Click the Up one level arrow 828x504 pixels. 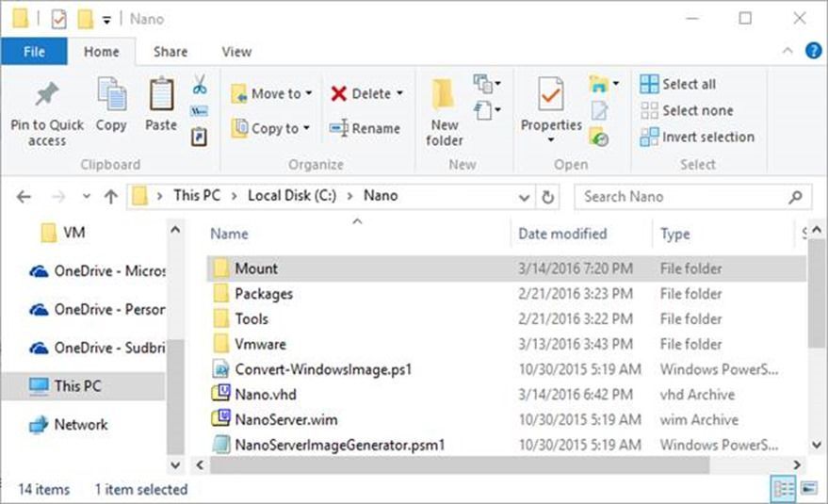[111, 197]
